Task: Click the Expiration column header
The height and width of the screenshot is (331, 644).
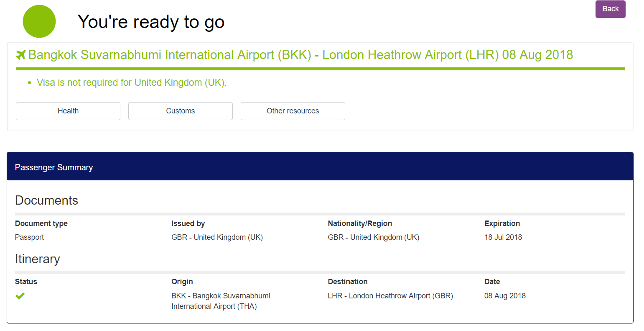Action: click(502, 223)
